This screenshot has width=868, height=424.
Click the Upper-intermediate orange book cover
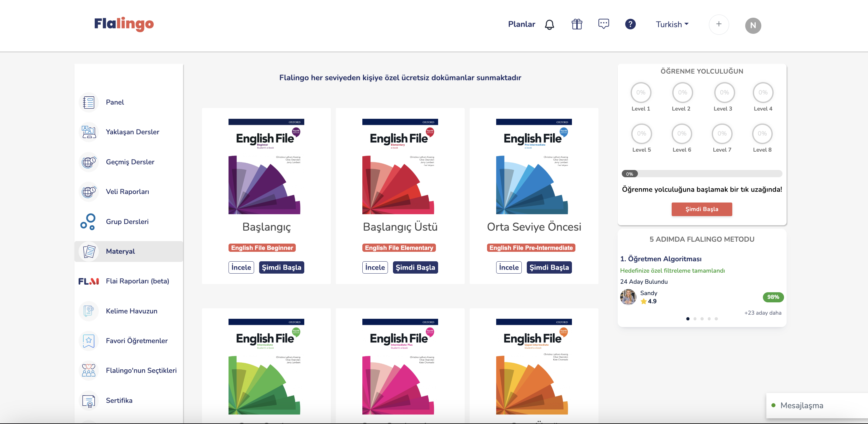(x=533, y=367)
